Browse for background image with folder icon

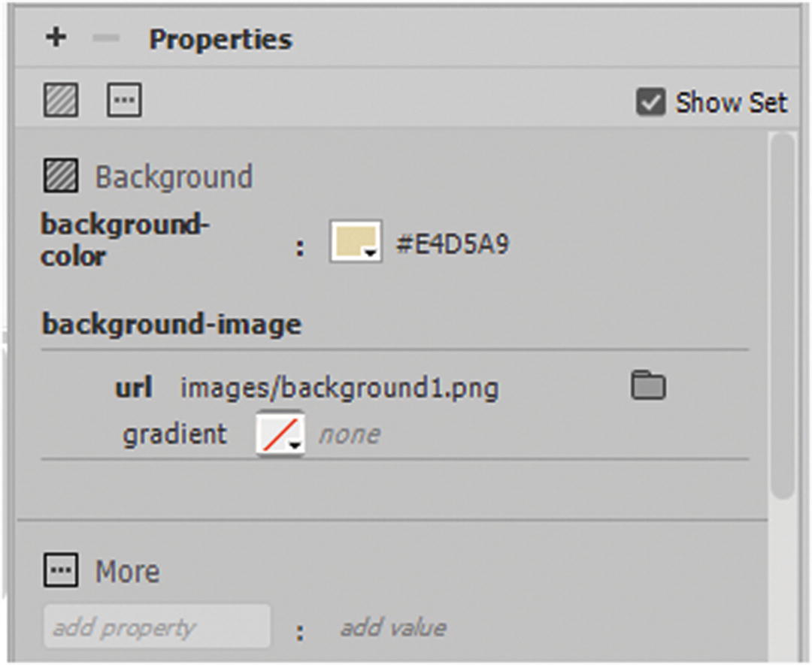point(647,386)
